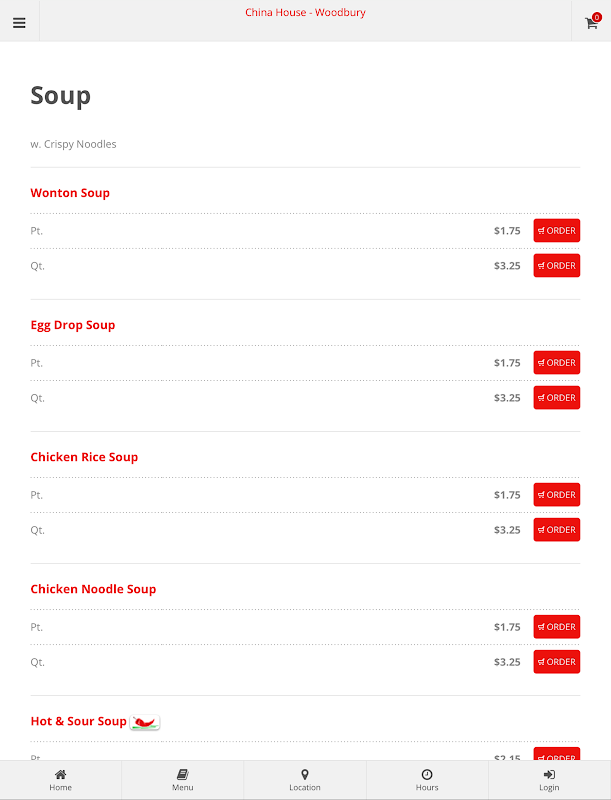Viewport: 611px width, 800px height.
Task: Go to Home in bottom bar
Action: point(61,780)
